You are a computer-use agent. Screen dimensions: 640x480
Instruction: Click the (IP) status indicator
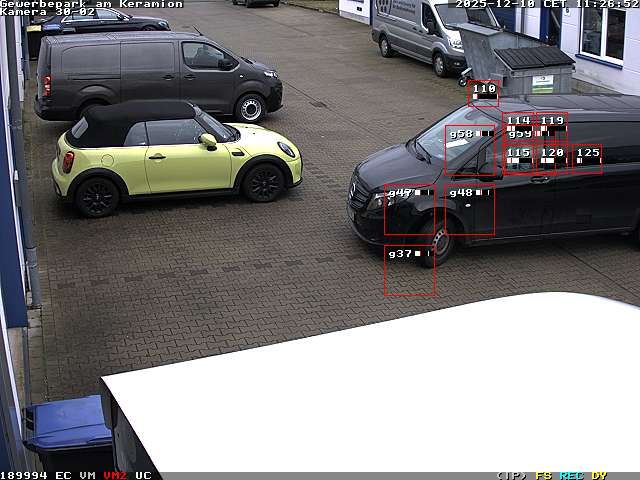(511, 475)
